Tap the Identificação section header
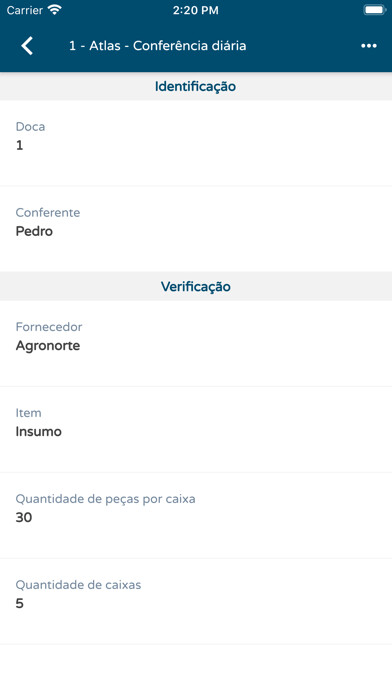The height and width of the screenshot is (696, 392). point(196,86)
